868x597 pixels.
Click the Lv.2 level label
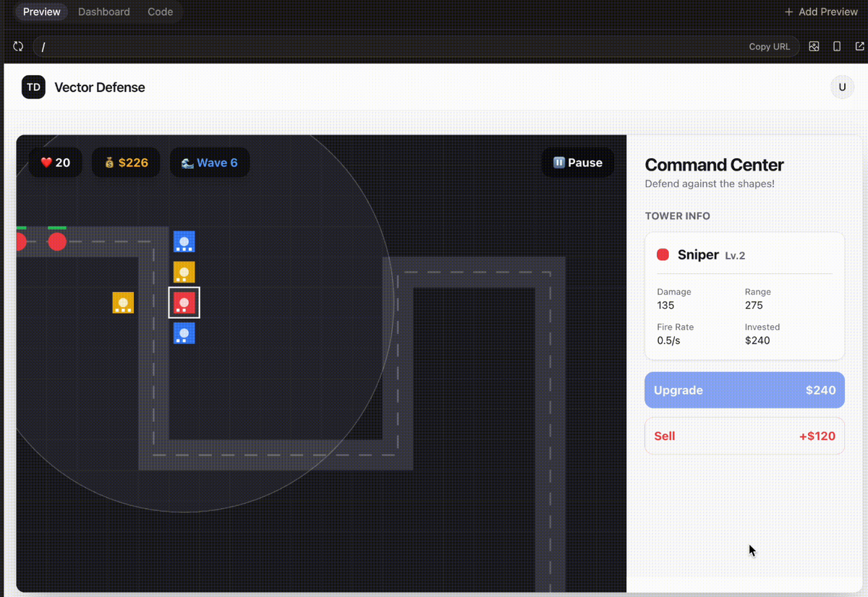tap(735, 255)
